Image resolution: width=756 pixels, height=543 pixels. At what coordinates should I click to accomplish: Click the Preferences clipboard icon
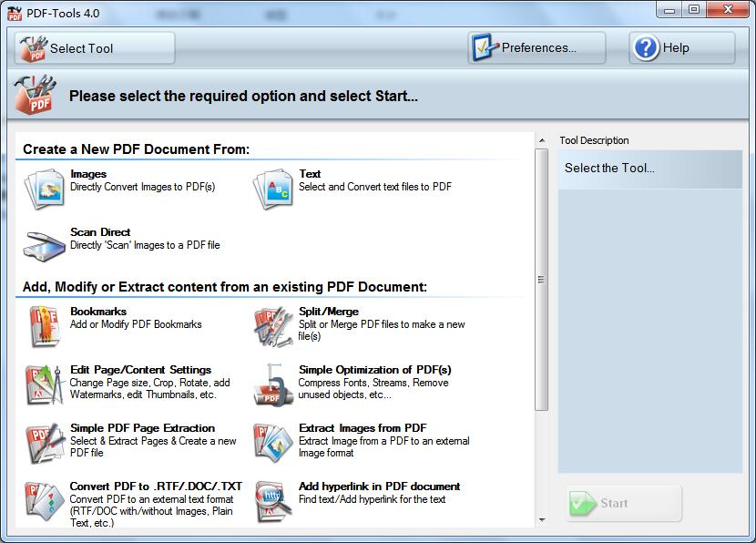[482, 45]
